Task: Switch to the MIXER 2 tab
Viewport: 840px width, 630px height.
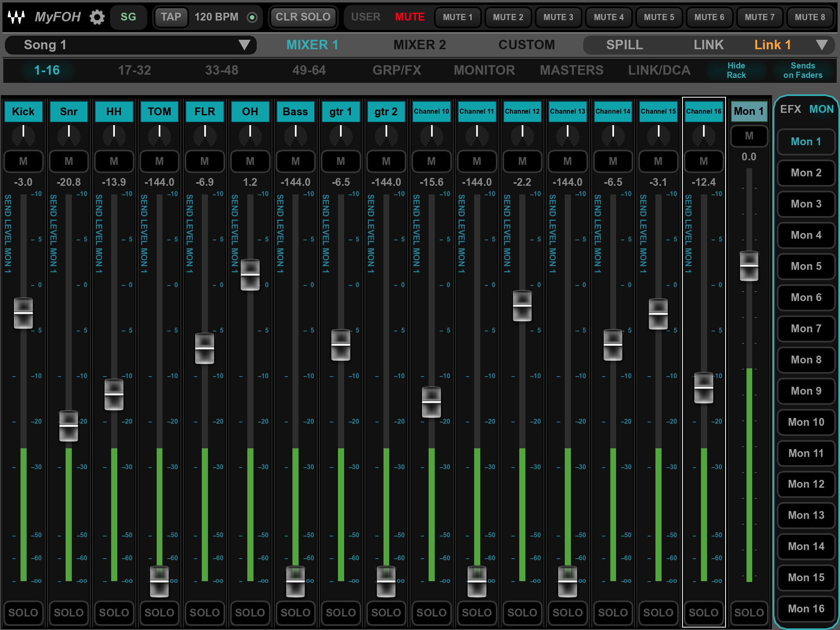Action: point(419,45)
